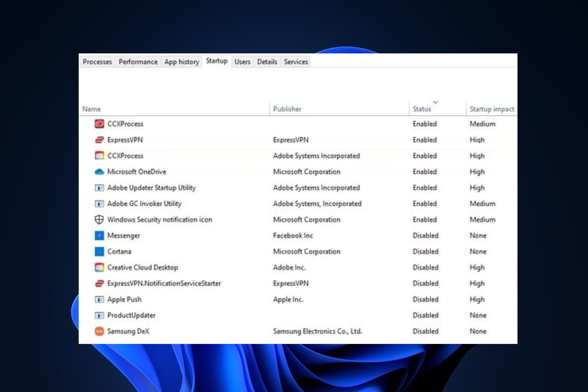The height and width of the screenshot is (392, 588).
Task: Click the red CCXProcess icon with Medium impact
Action: point(99,124)
